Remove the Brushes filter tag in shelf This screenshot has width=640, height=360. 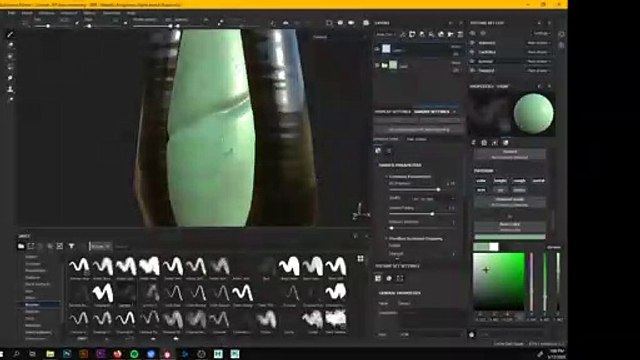[x=108, y=246]
